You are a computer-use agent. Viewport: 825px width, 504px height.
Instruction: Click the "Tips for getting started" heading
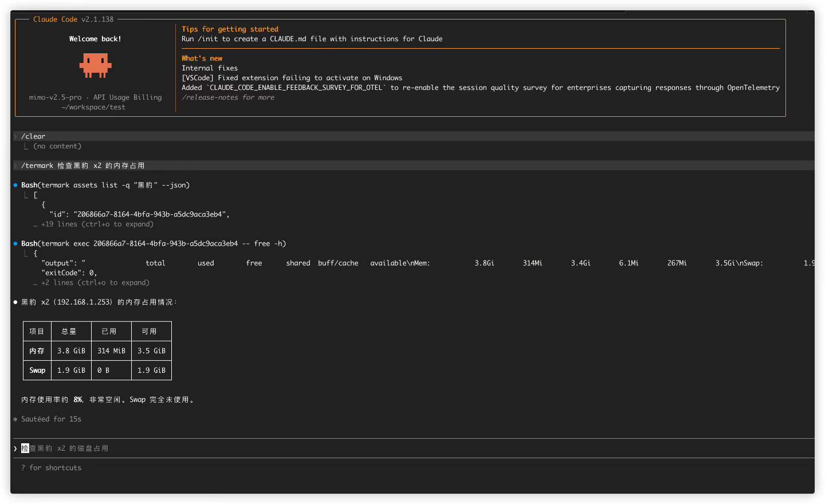230,29
